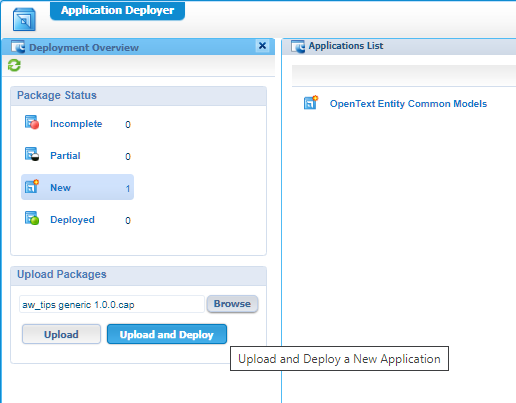Click the Deployment Overview panel icon

(x=18, y=47)
